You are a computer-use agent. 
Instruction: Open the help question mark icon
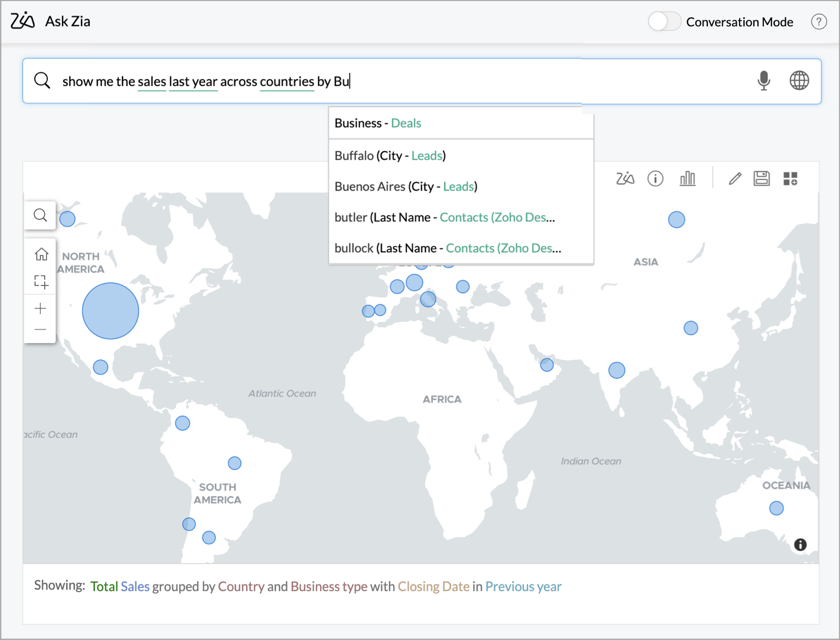818,22
